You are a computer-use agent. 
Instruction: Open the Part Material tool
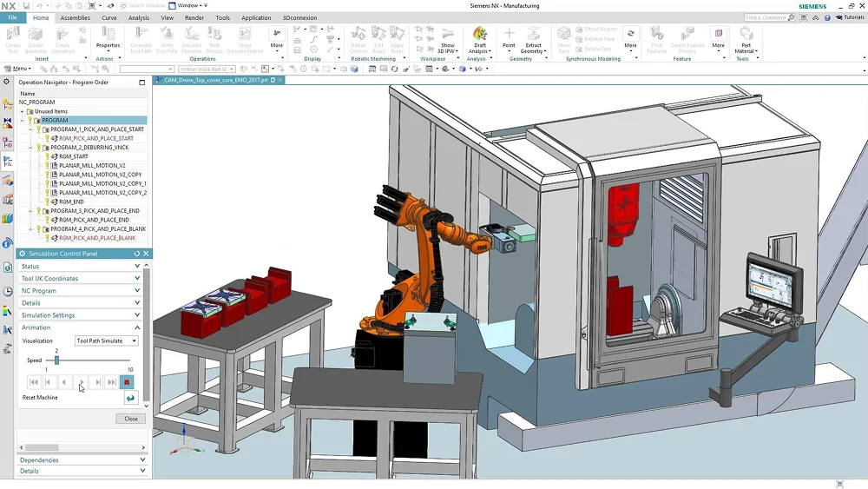coord(746,37)
